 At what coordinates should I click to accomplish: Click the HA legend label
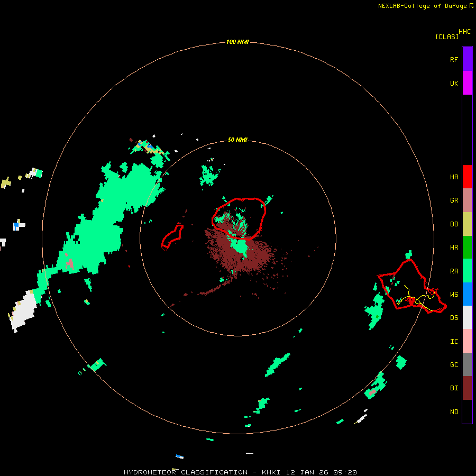click(454, 177)
